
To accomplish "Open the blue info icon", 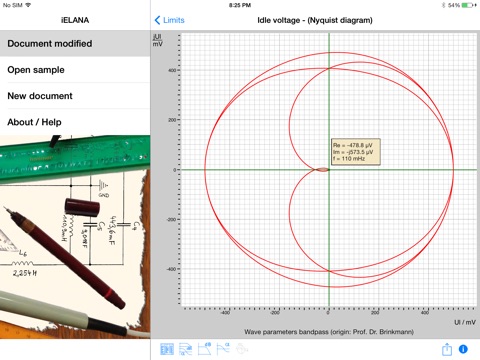I will 463,349.
